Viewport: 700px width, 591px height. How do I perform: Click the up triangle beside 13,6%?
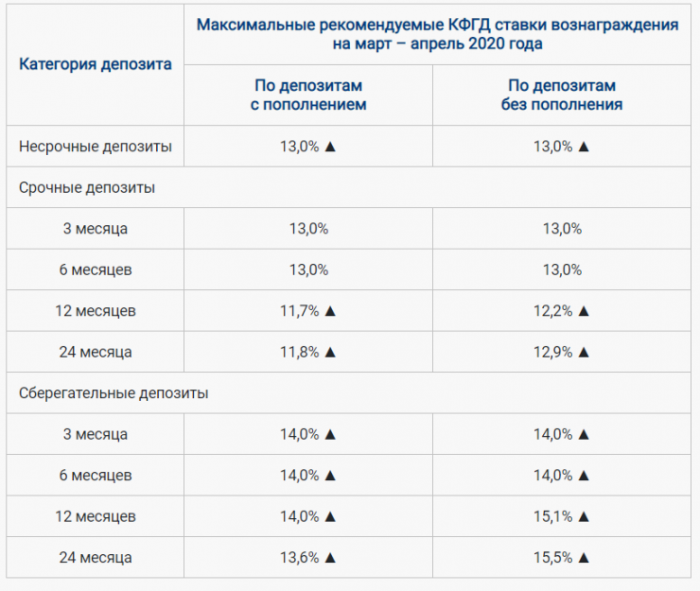tap(330, 557)
